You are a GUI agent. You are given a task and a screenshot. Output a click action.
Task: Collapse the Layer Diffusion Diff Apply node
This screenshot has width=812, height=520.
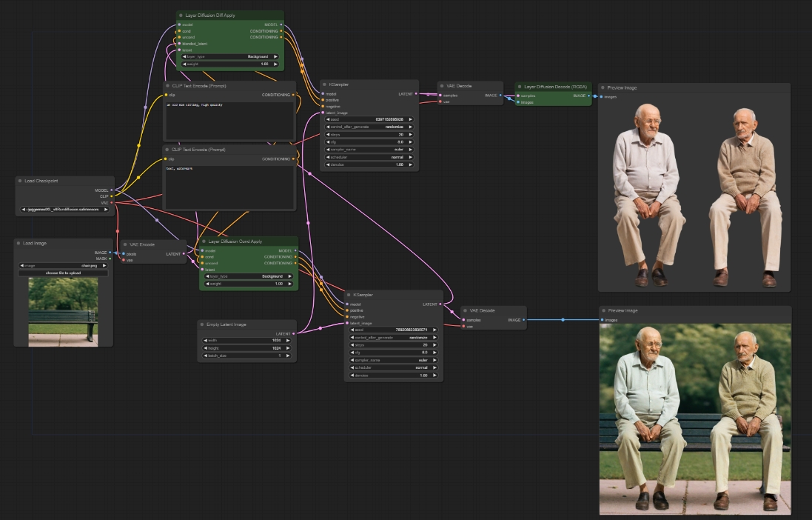tap(181, 15)
